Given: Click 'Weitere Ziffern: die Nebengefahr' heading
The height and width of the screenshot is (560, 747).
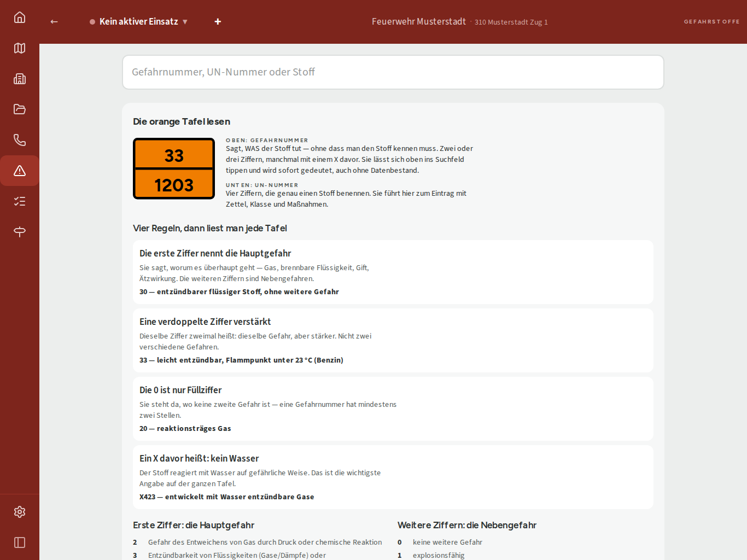Looking at the screenshot, I should [x=467, y=525].
